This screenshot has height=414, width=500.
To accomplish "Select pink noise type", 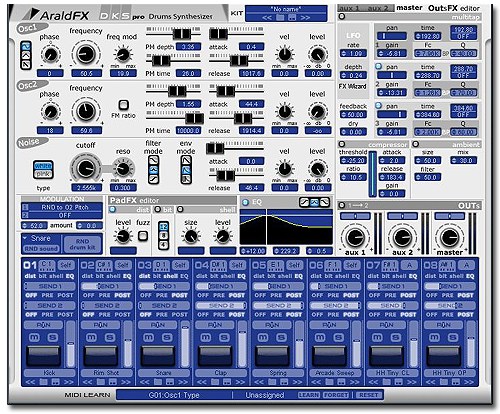I will click(x=43, y=174).
